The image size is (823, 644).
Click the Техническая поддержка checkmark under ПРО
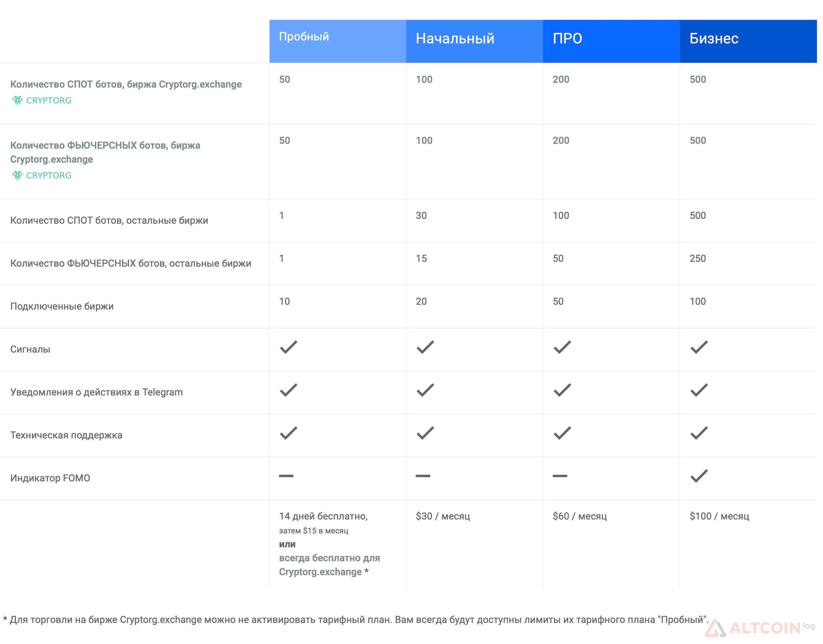pos(562,433)
